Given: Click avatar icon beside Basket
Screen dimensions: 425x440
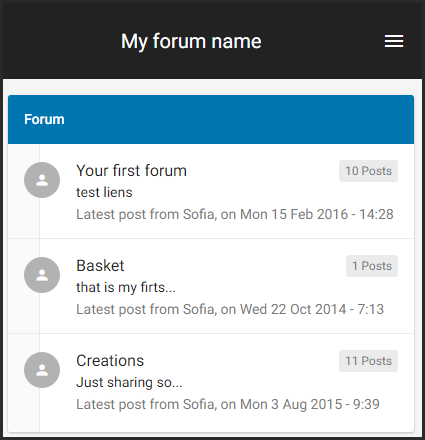Looking at the screenshot, I should pyautogui.click(x=42, y=275).
